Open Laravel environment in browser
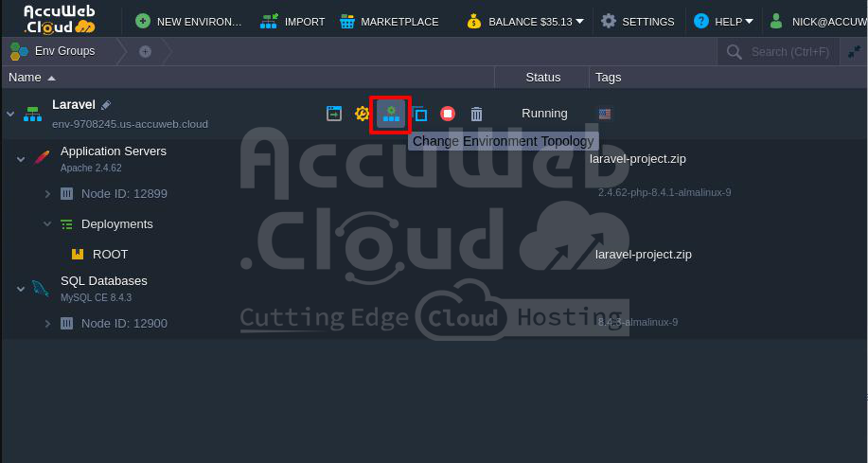Image resolution: width=868 pixels, height=463 pixels. pos(334,114)
